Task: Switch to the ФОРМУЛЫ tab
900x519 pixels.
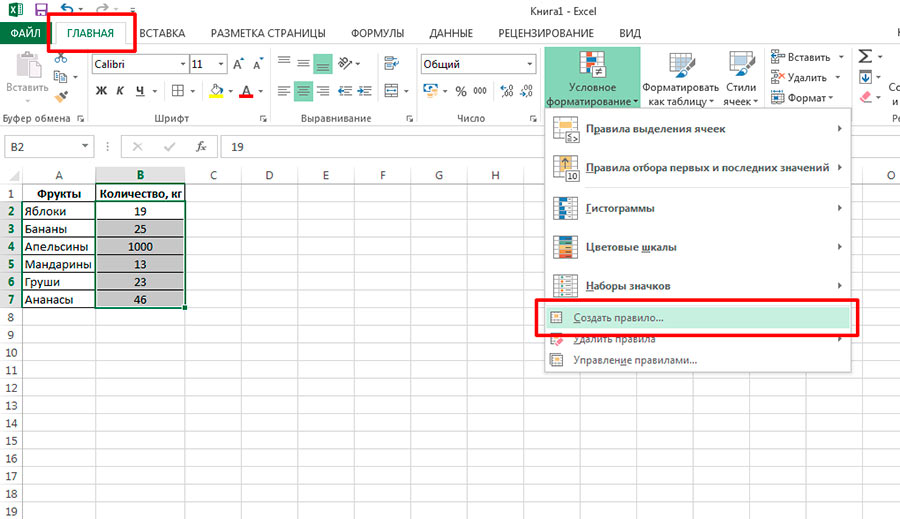Action: point(377,33)
